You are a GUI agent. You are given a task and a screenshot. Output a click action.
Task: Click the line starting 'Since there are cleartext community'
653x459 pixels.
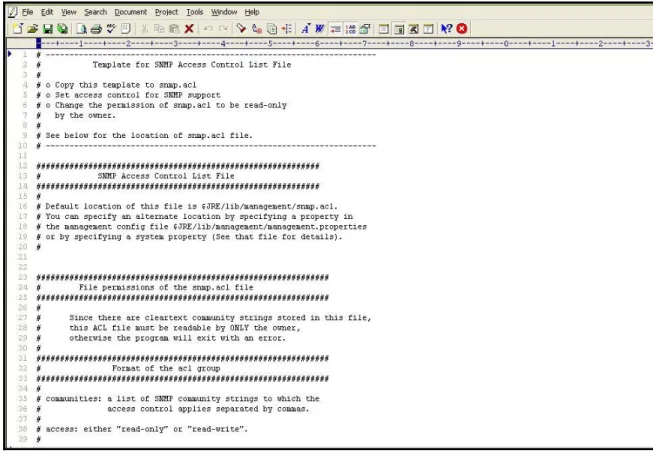coord(220,318)
